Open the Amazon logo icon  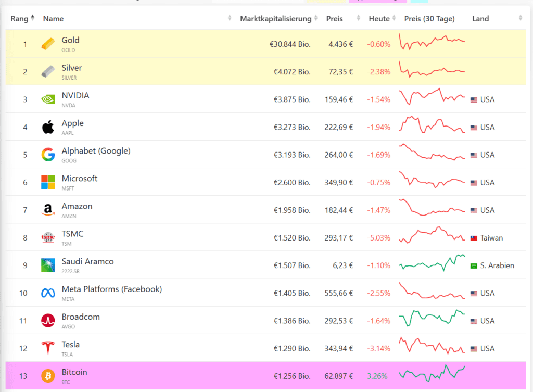48,210
